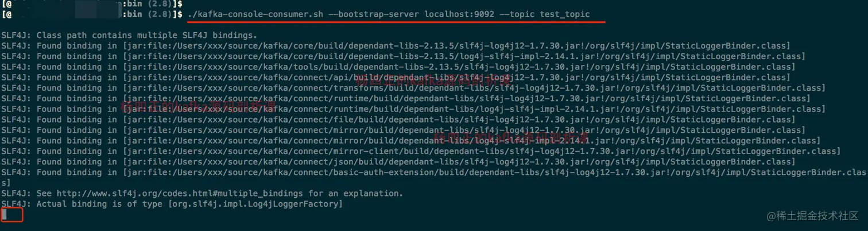868x231 pixels.
Task: Click the --topic flag in the command
Action: (517, 14)
